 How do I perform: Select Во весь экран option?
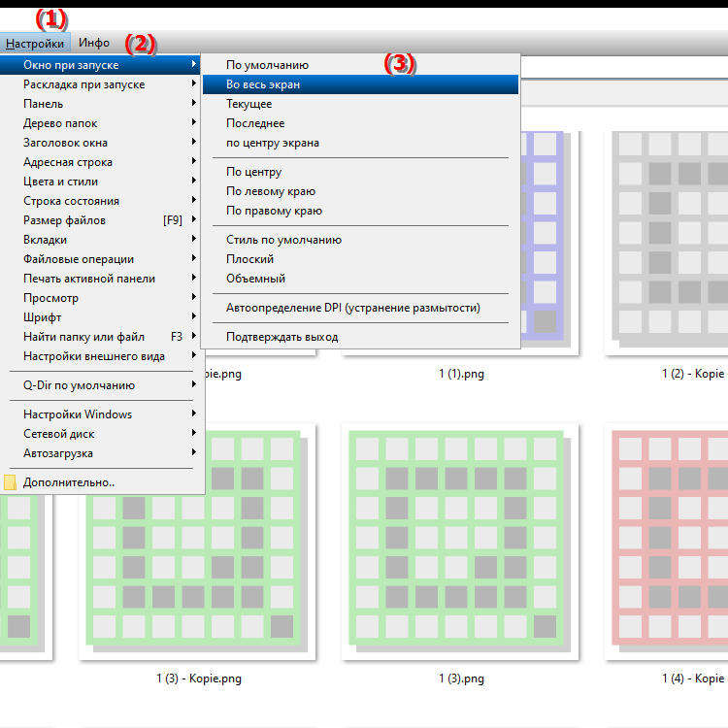click(x=360, y=84)
